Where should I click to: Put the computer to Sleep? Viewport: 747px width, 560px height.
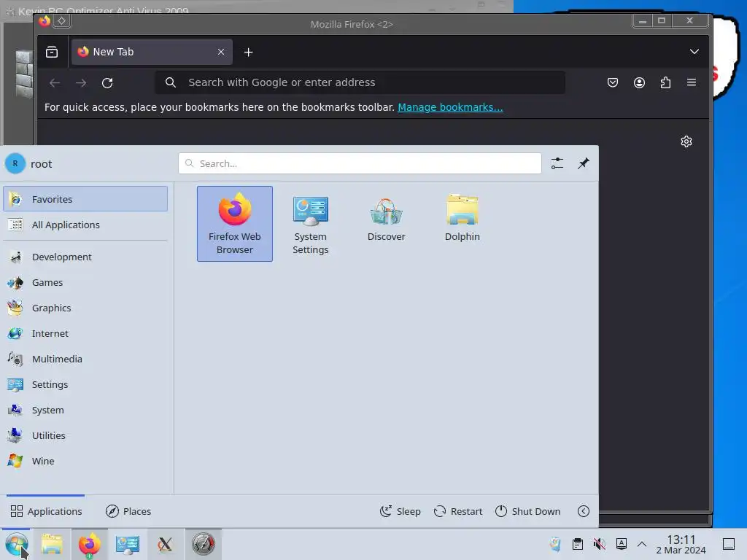(x=400, y=511)
